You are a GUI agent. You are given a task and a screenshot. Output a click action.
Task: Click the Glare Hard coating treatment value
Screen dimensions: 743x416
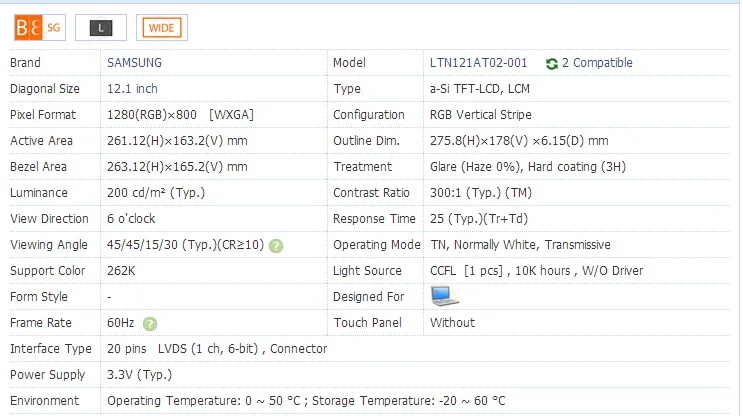point(528,167)
